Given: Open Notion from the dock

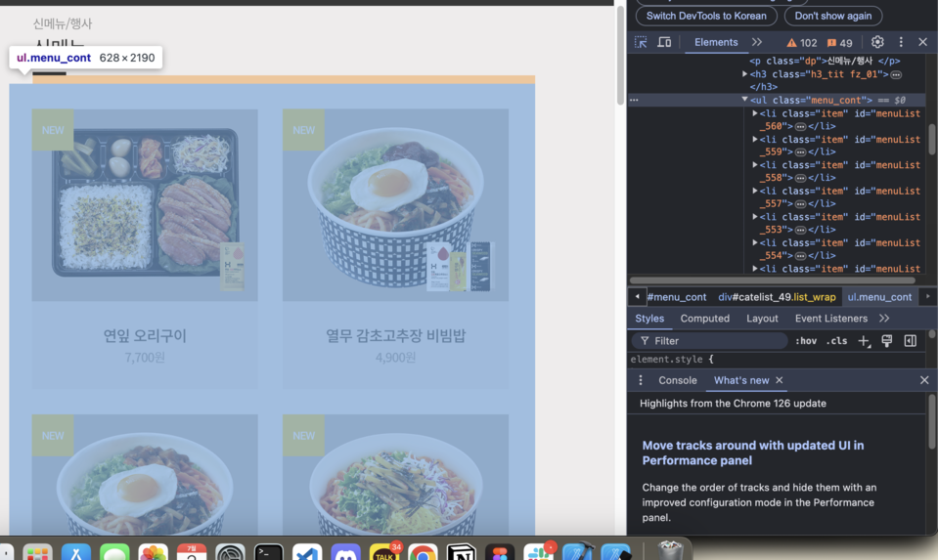Looking at the screenshot, I should [x=462, y=553].
